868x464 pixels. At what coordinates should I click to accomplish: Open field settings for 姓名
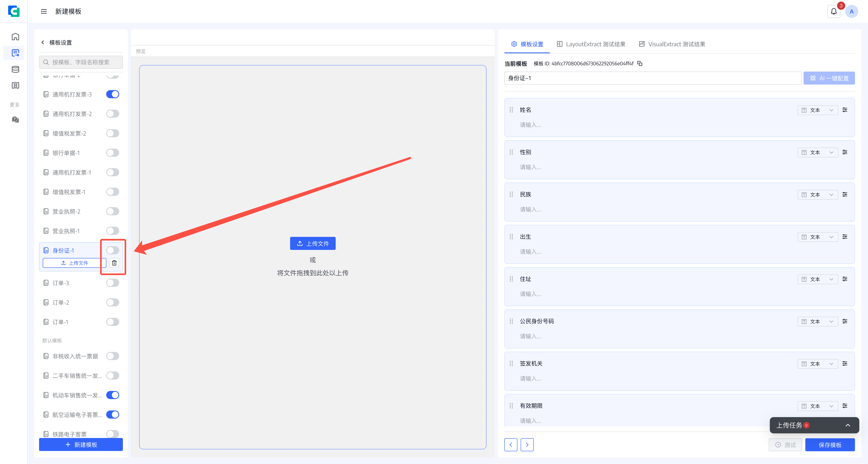coord(845,110)
